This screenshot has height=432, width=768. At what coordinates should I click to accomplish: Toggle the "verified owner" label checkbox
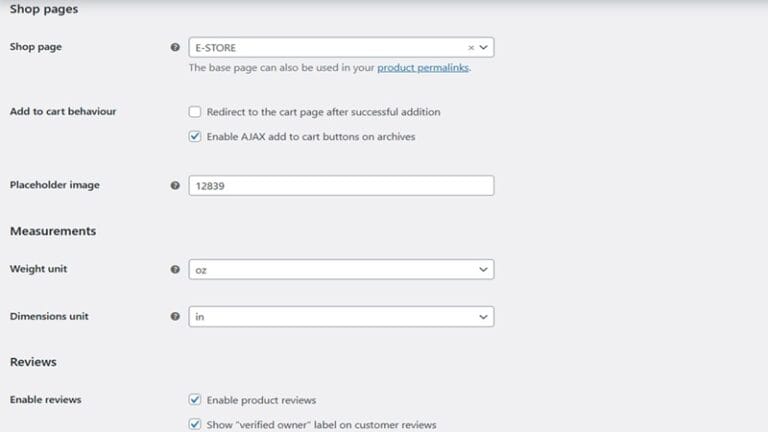[196, 424]
